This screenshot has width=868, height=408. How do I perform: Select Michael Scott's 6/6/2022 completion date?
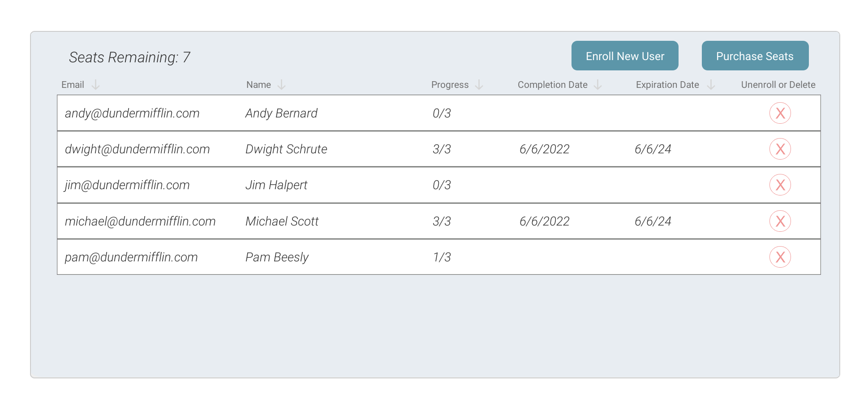point(544,221)
